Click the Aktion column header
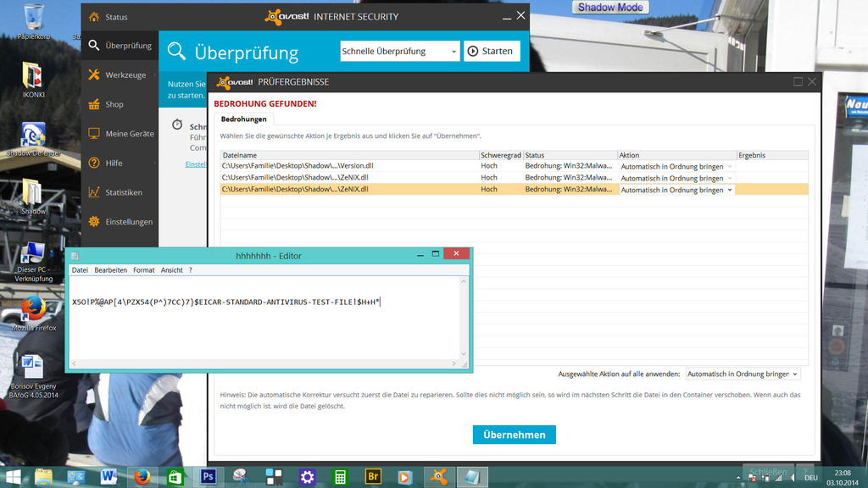 677,156
